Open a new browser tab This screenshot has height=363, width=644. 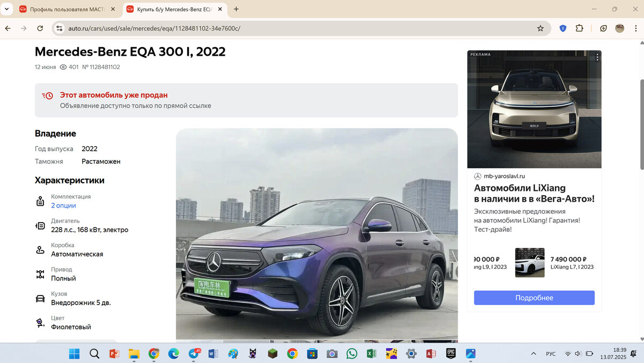pos(236,9)
